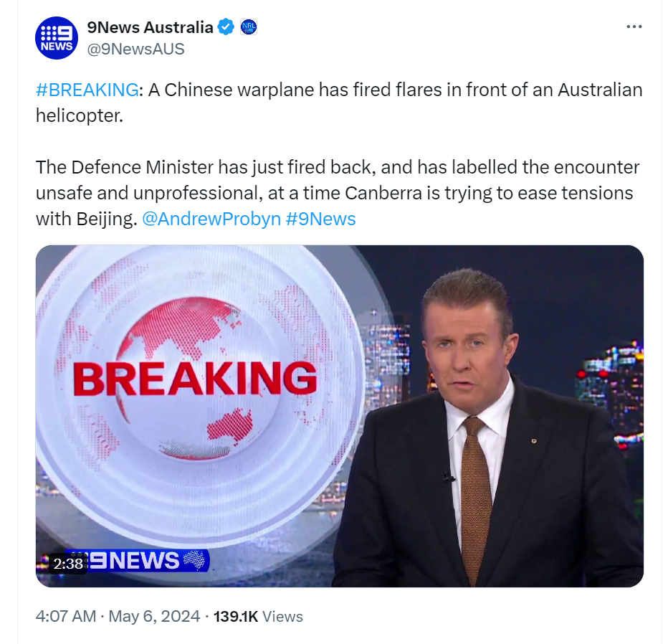Open the @AndrewProbyn mention
Screen dimensions: 668x644
(x=211, y=219)
